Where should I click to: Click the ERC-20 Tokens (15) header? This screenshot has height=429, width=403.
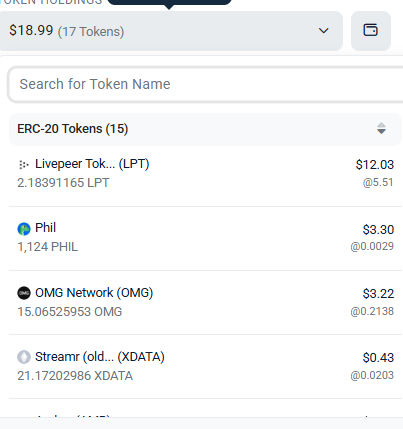point(205,129)
